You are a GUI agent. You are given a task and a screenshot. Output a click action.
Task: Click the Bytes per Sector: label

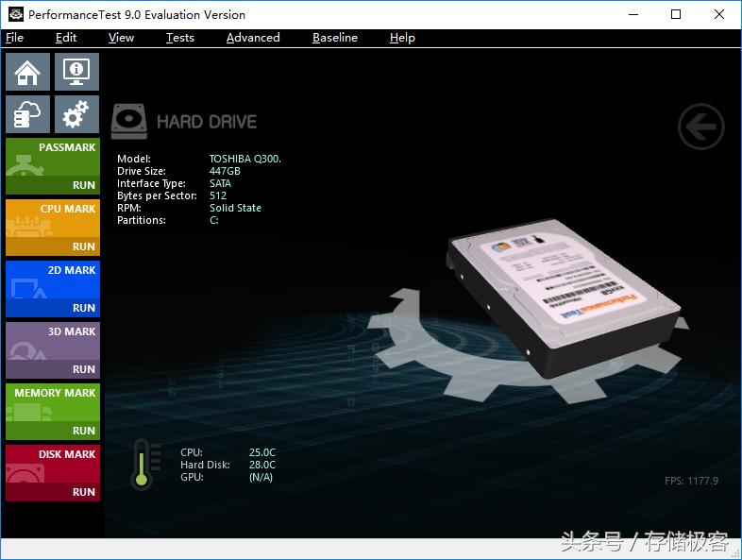(157, 196)
